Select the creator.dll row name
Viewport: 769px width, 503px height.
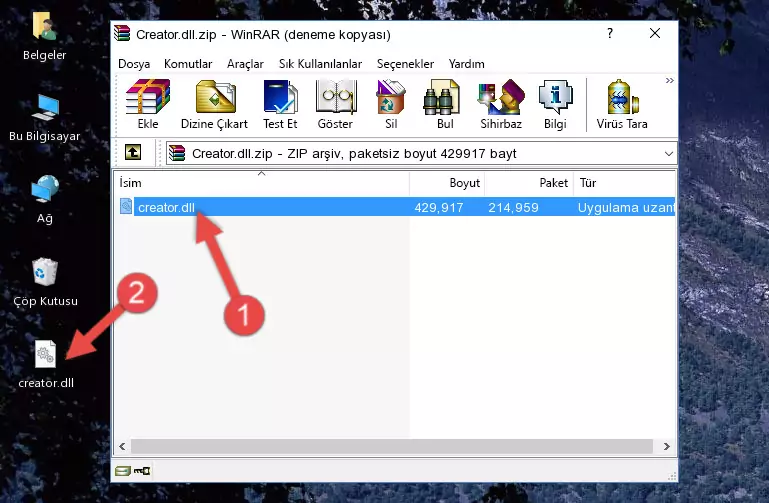pos(166,207)
